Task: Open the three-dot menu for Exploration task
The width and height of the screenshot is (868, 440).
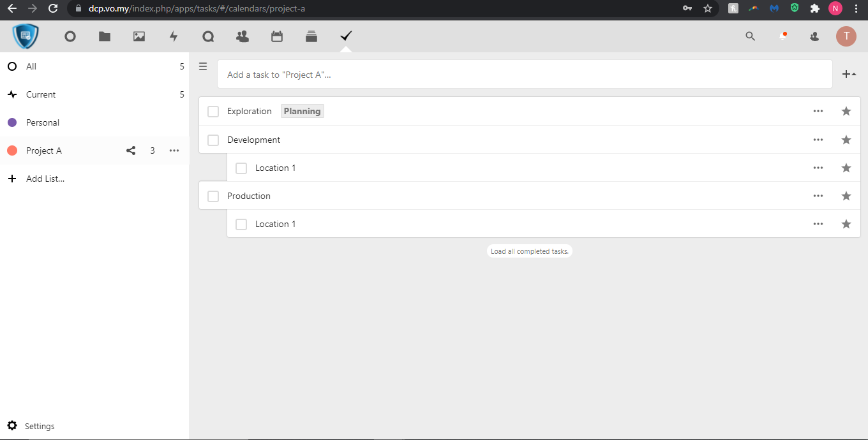Action: pyautogui.click(x=818, y=111)
